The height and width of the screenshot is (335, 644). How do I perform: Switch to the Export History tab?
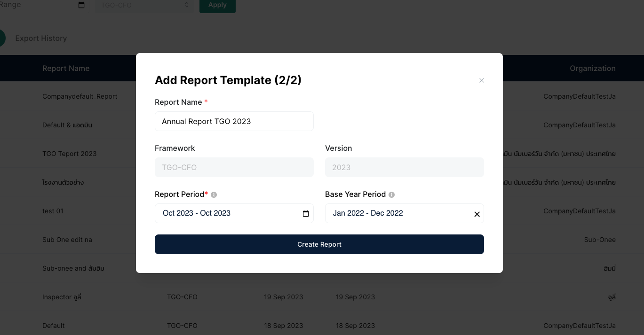pyautogui.click(x=41, y=39)
